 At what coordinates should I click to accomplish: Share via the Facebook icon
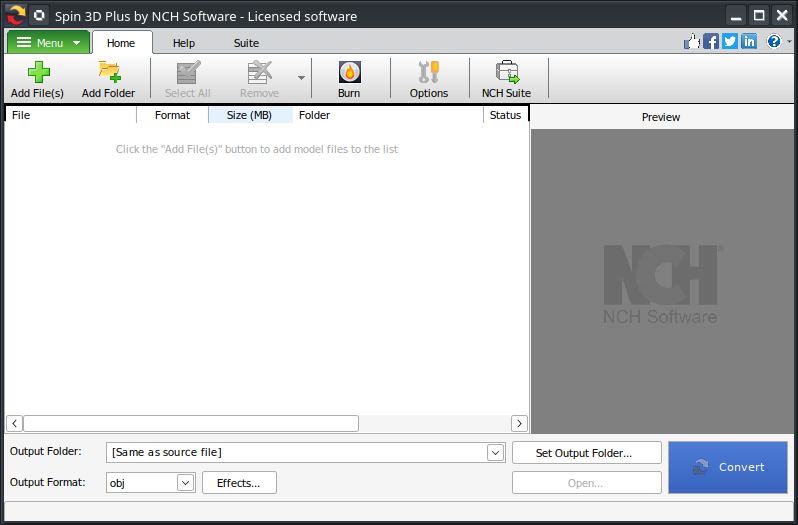click(711, 41)
